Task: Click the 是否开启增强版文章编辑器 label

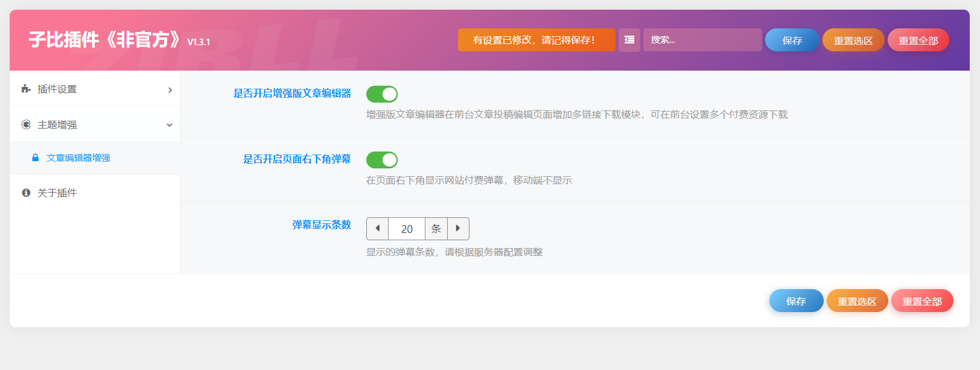Action: point(292,93)
